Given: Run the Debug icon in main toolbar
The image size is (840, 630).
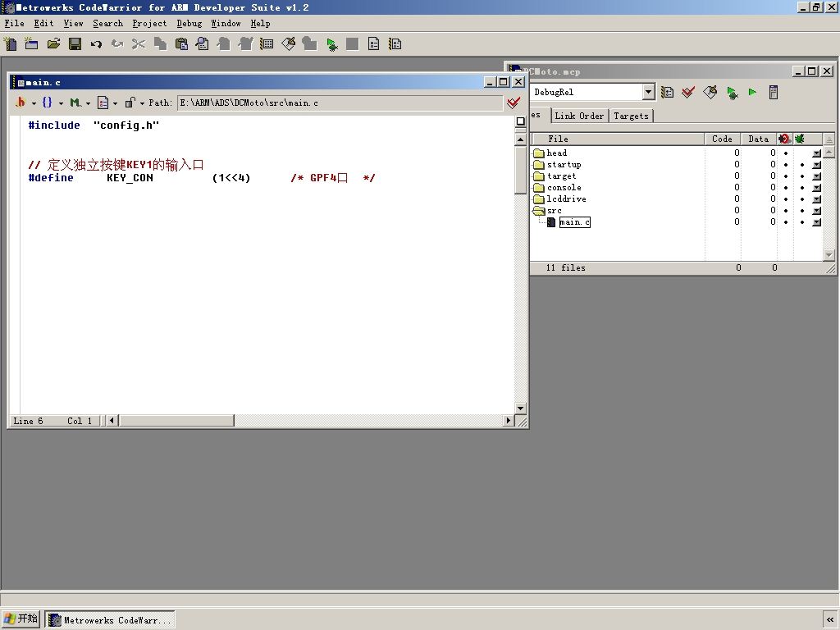Looking at the screenshot, I should coord(331,44).
